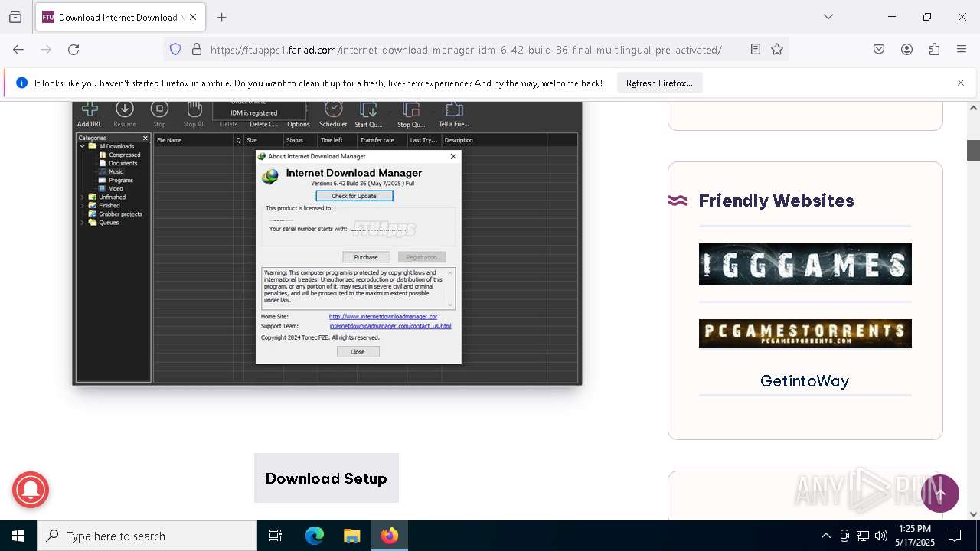Show hidden system tray icons chevron

825,536
